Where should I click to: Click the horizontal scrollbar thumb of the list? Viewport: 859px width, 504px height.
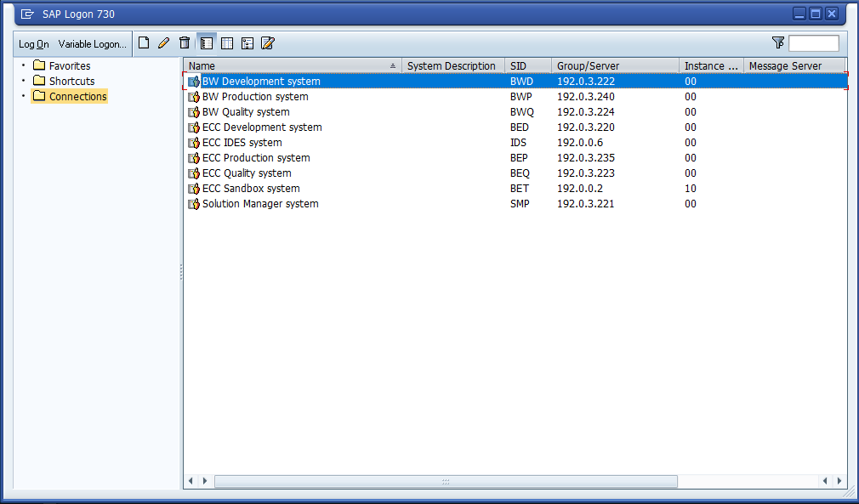pyautogui.click(x=446, y=482)
